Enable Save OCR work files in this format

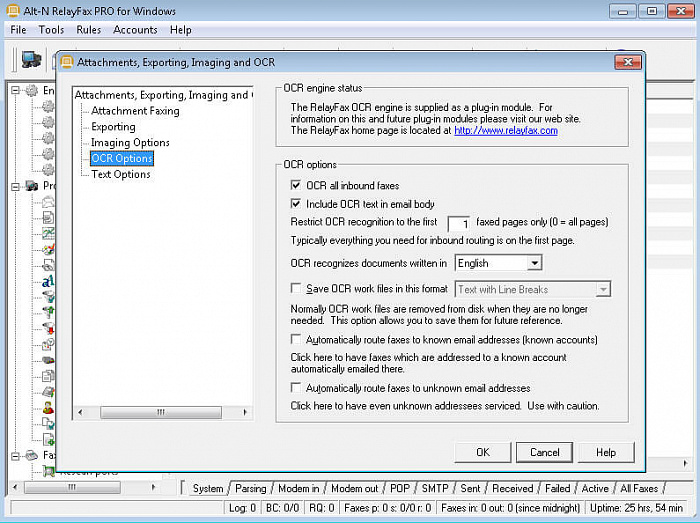pos(296,288)
